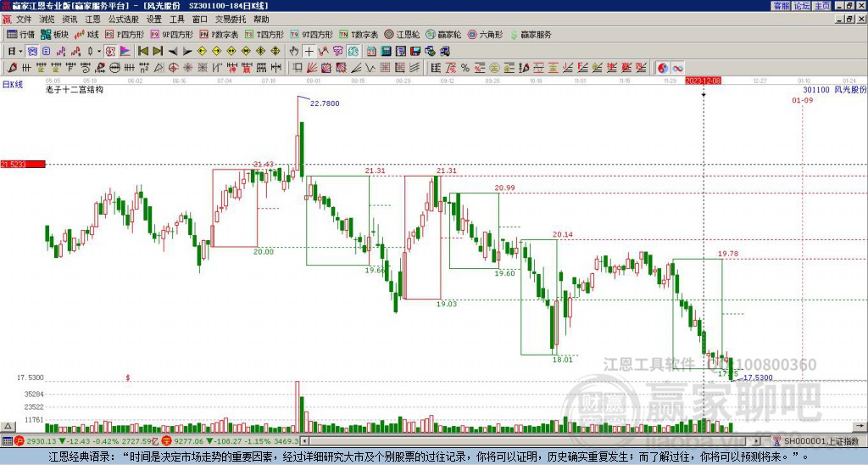The image size is (868, 465).
Task: Open the 9T四方形 tool
Action: pyautogui.click(x=311, y=34)
